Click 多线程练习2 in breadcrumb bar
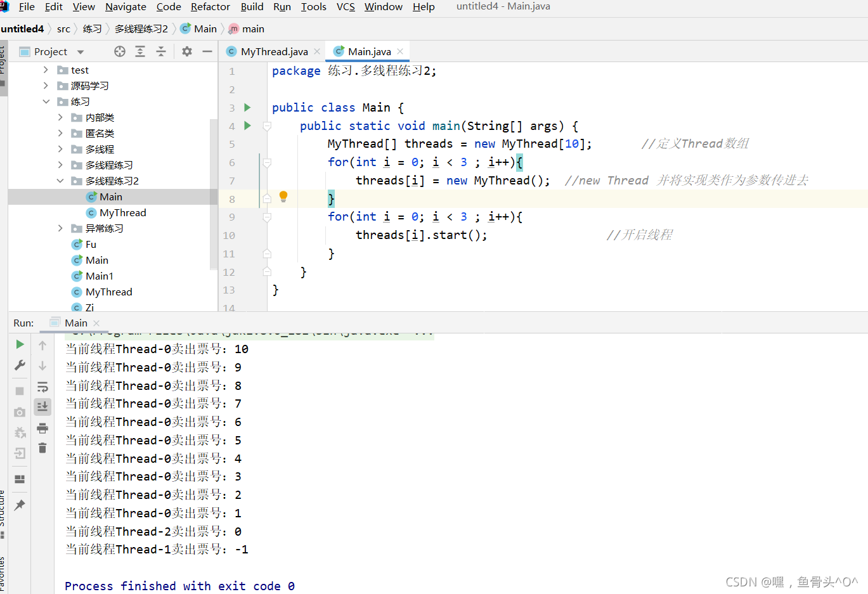Screen dimensions: 868x594 pos(141,29)
